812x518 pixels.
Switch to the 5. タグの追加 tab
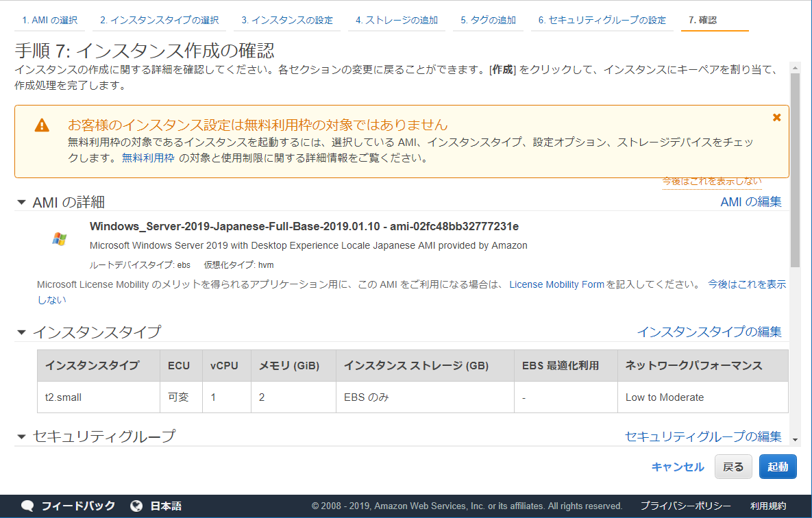pyautogui.click(x=488, y=21)
